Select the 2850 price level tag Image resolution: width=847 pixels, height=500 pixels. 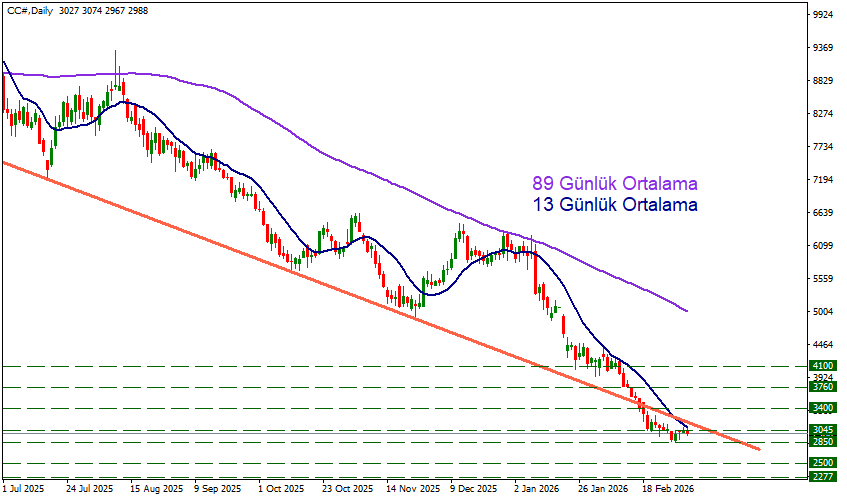coord(823,442)
